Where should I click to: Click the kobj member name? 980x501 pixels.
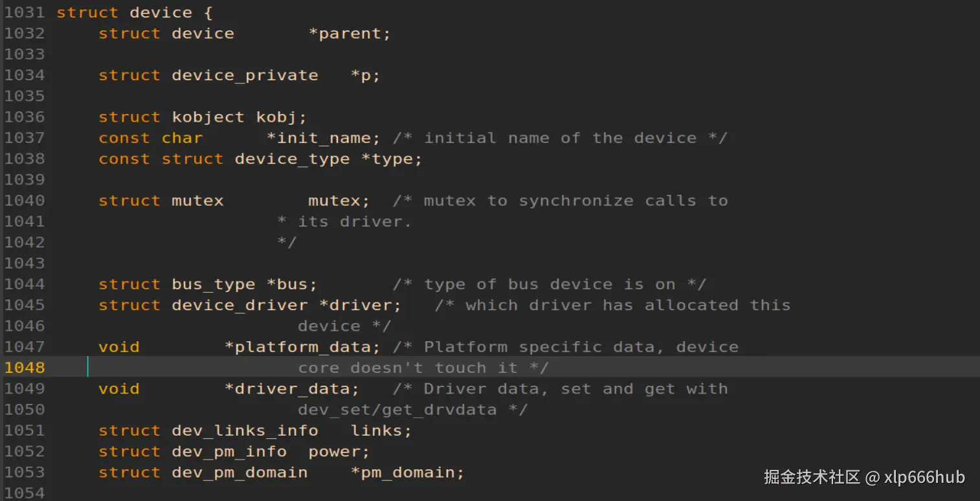[x=281, y=117]
